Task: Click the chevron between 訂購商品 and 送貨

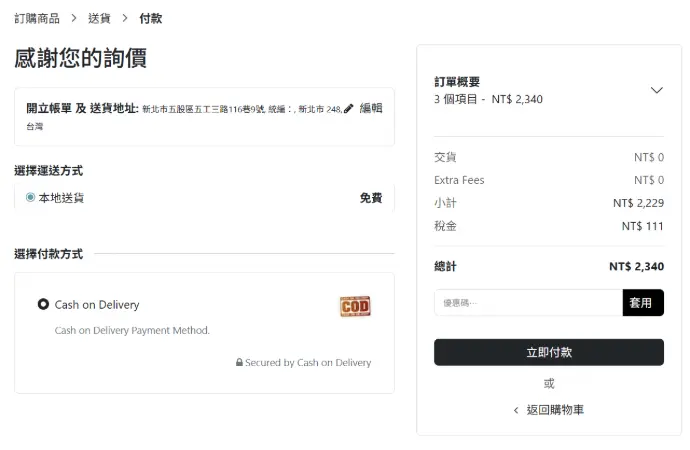Action: (x=74, y=18)
